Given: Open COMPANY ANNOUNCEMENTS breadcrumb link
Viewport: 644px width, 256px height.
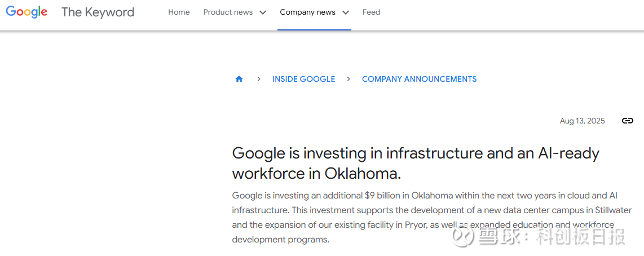Looking at the screenshot, I should (419, 79).
